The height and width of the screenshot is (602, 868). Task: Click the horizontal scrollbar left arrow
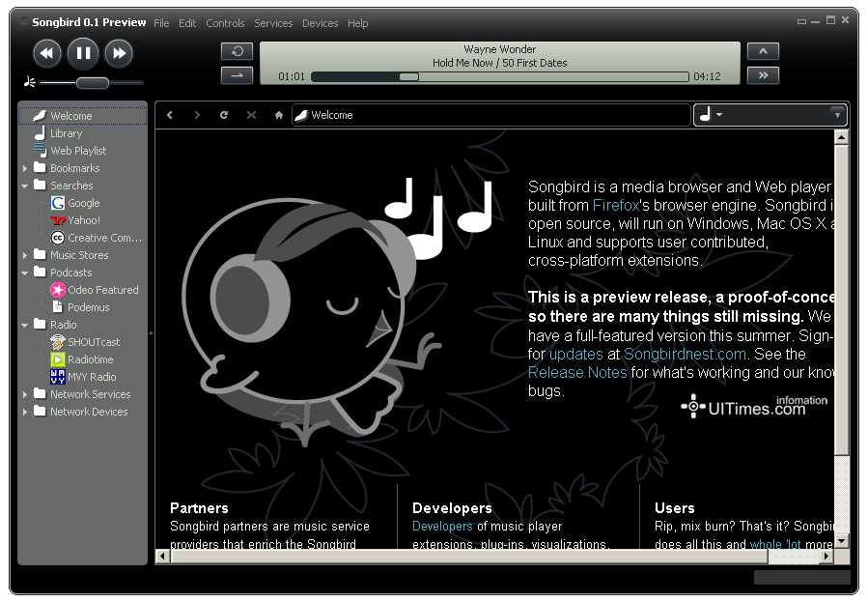163,556
